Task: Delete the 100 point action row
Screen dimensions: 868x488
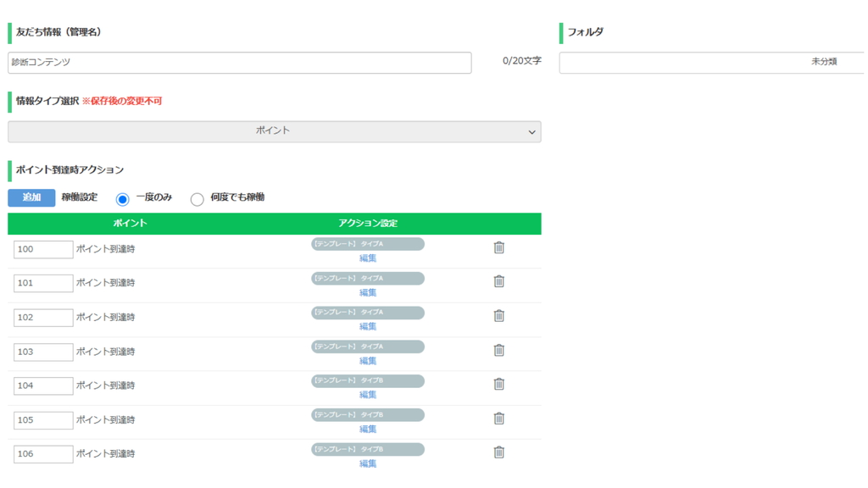Action: tap(498, 247)
